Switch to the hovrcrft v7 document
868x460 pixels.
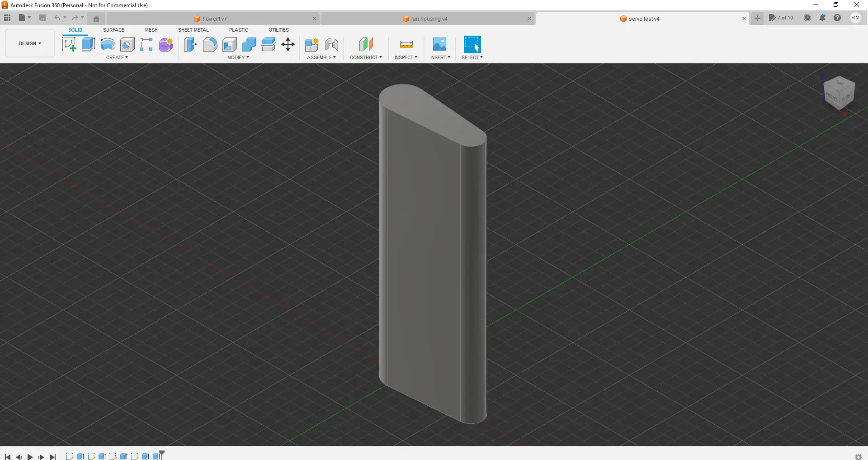214,19
